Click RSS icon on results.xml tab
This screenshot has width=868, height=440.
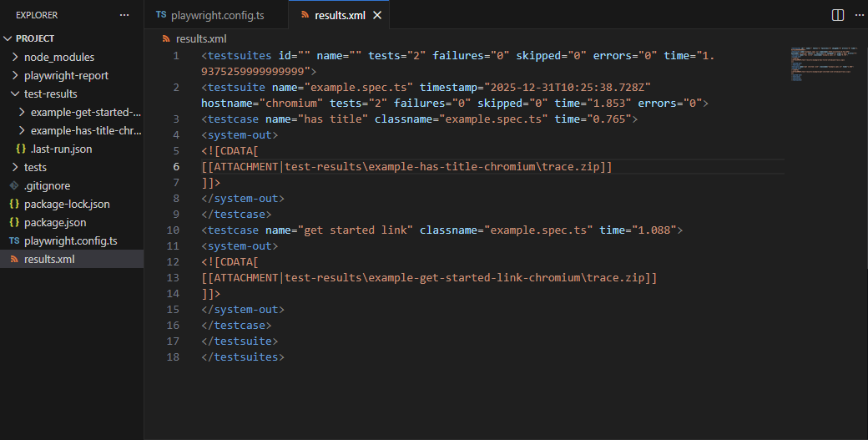pos(305,15)
